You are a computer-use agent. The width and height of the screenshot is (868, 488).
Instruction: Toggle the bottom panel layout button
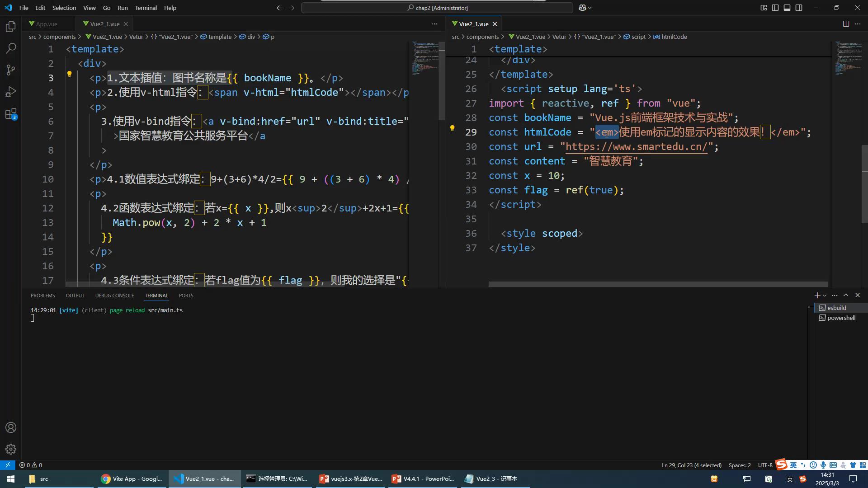[787, 8]
